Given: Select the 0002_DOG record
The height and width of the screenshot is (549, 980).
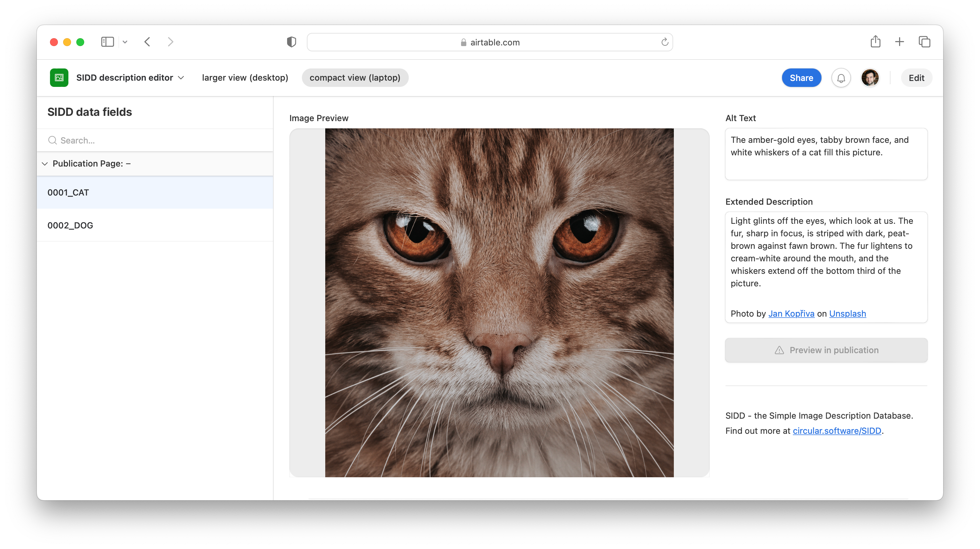Looking at the screenshot, I should tap(70, 225).
